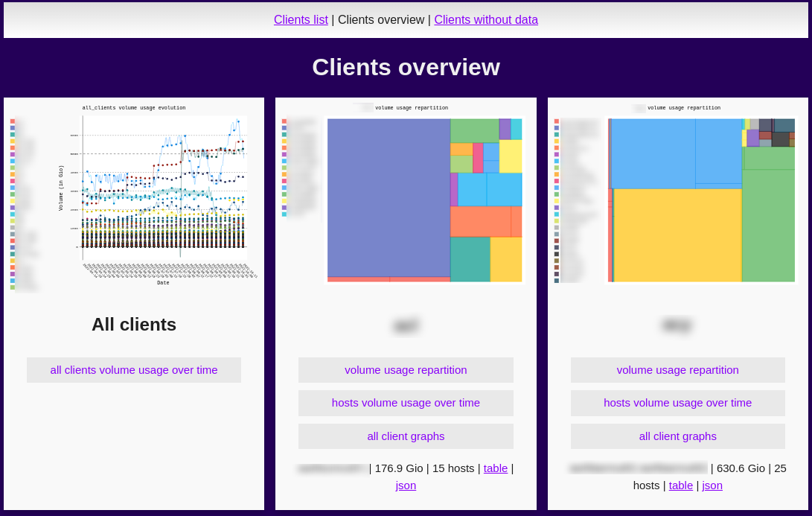This screenshot has height=516, width=812.
Task: Select the large purple block in middle treemap
Action: tap(389, 198)
